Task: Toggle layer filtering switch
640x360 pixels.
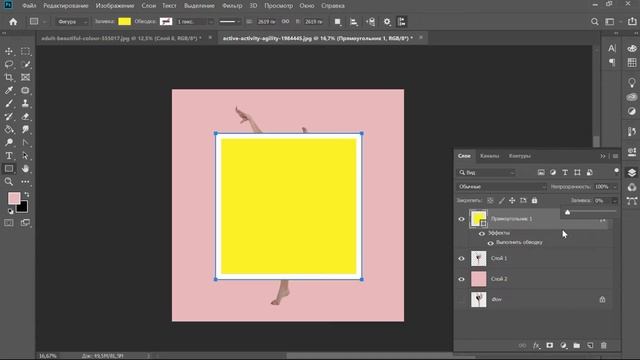Action: coord(616,171)
